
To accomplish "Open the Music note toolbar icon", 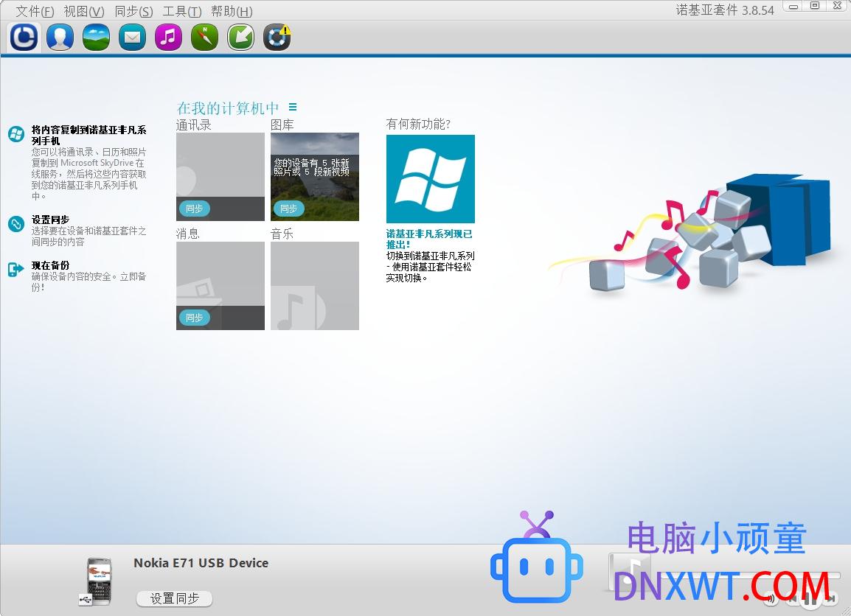I will 168,37.
